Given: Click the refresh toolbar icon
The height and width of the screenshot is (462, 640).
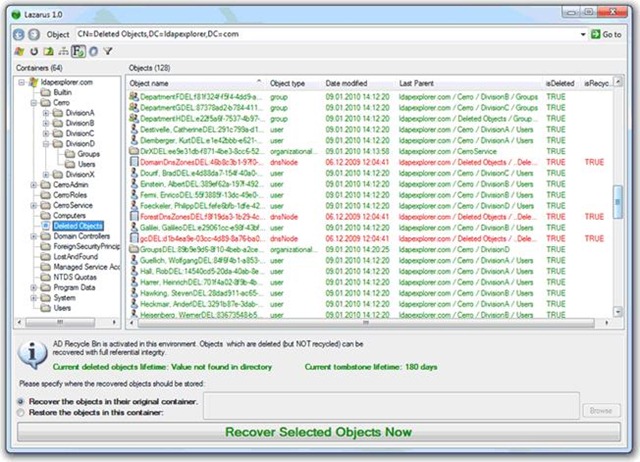Looking at the screenshot, I should point(34,51).
